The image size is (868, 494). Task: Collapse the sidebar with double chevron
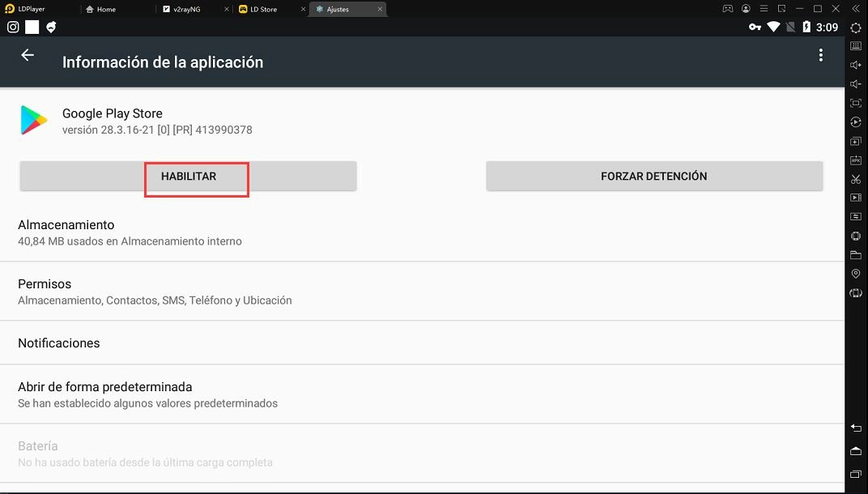(855, 9)
